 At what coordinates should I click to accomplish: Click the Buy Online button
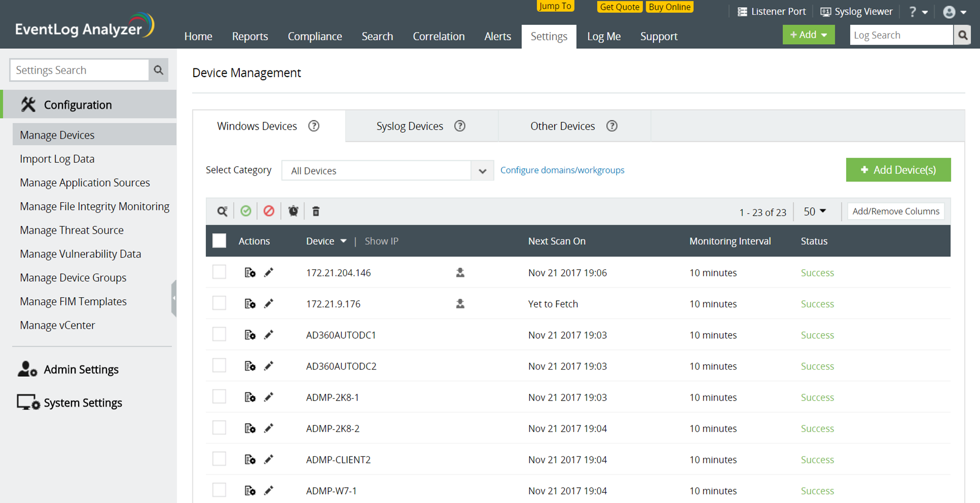click(x=670, y=7)
